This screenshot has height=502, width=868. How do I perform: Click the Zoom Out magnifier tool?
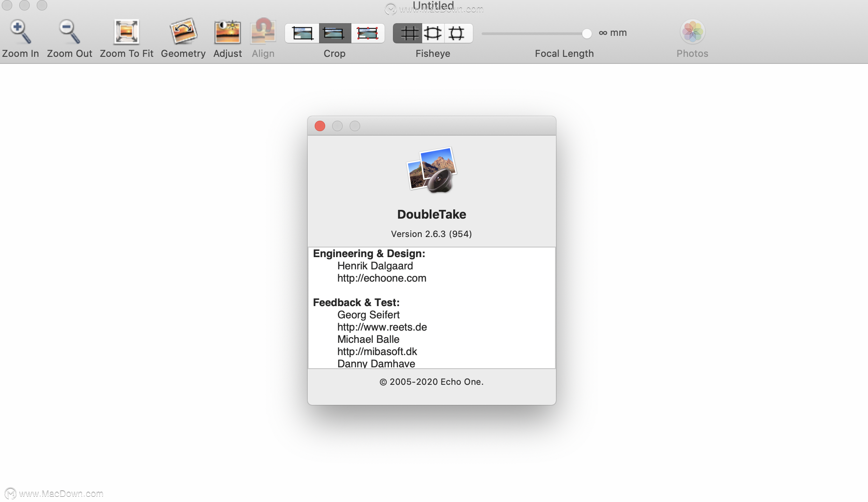click(x=69, y=32)
